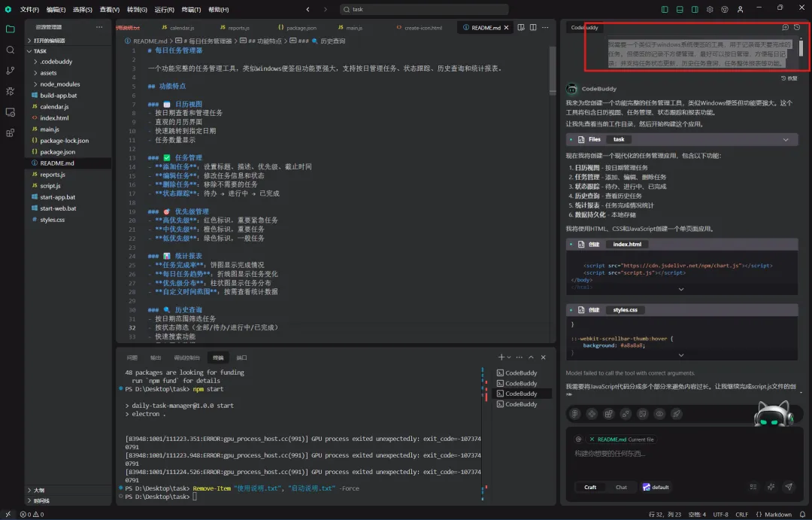The height and width of the screenshot is (520, 812).
Task: Open more actions menu in editor tab bar
Action: tap(545, 28)
